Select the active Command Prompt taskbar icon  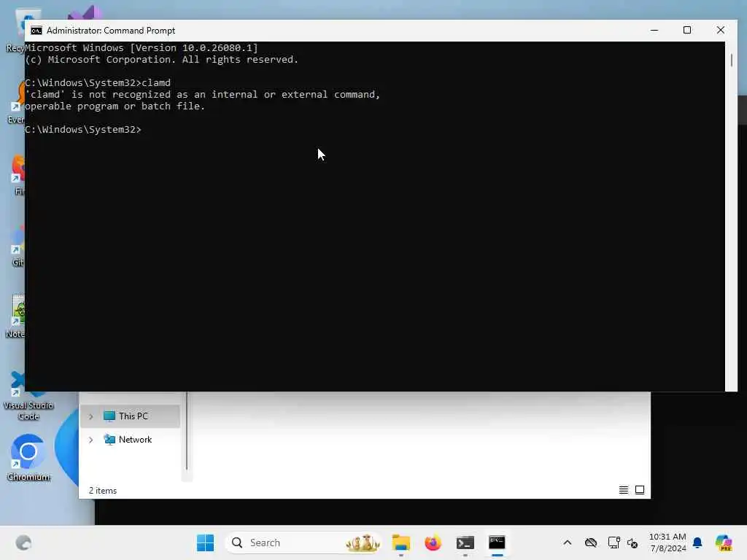[497, 542]
